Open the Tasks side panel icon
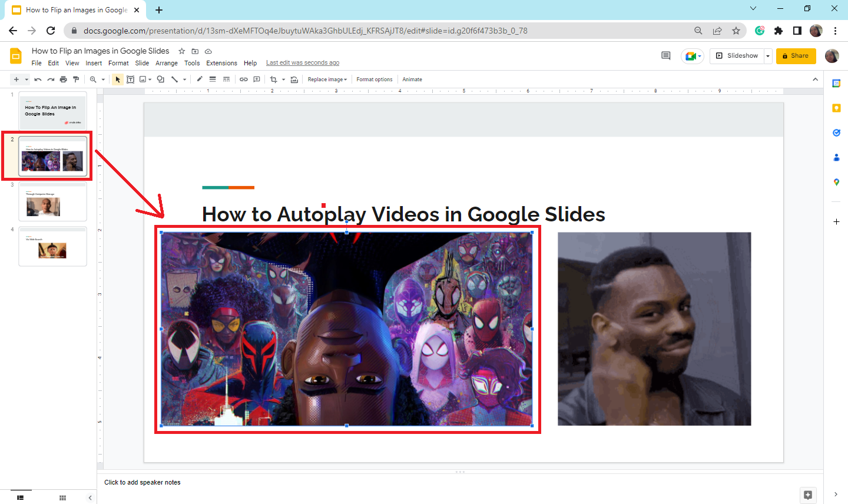Viewport: 848px width, 504px height. coord(836,133)
